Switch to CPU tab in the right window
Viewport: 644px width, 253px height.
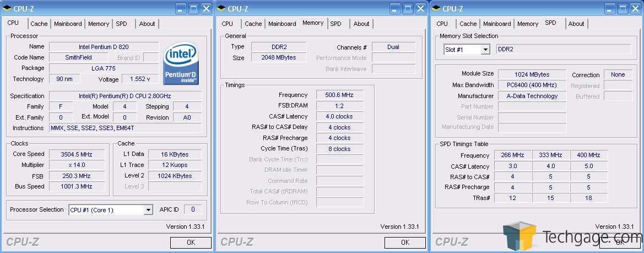[442, 24]
